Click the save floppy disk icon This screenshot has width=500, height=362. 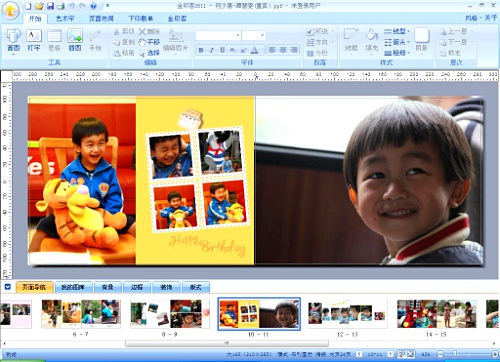(50, 6)
